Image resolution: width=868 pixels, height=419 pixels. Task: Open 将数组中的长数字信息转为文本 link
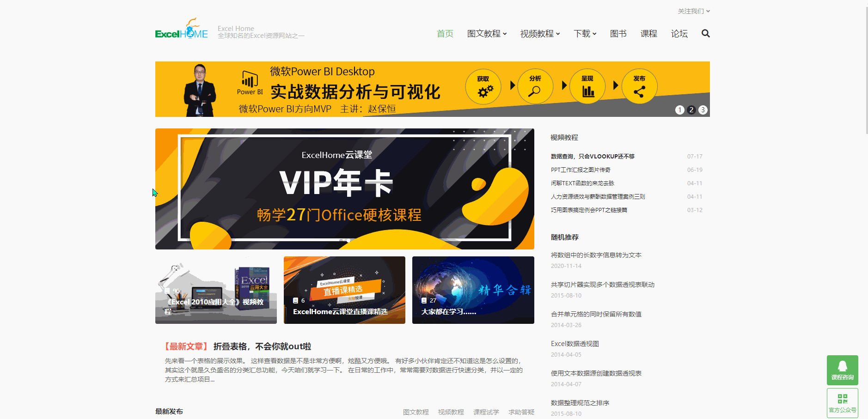pyautogui.click(x=596, y=255)
